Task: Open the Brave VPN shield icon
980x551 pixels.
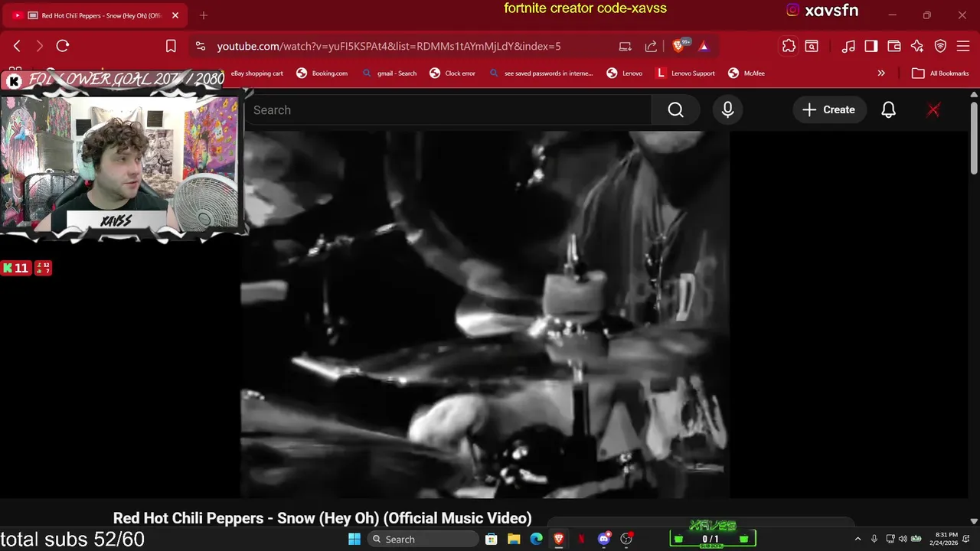Action: [940, 46]
